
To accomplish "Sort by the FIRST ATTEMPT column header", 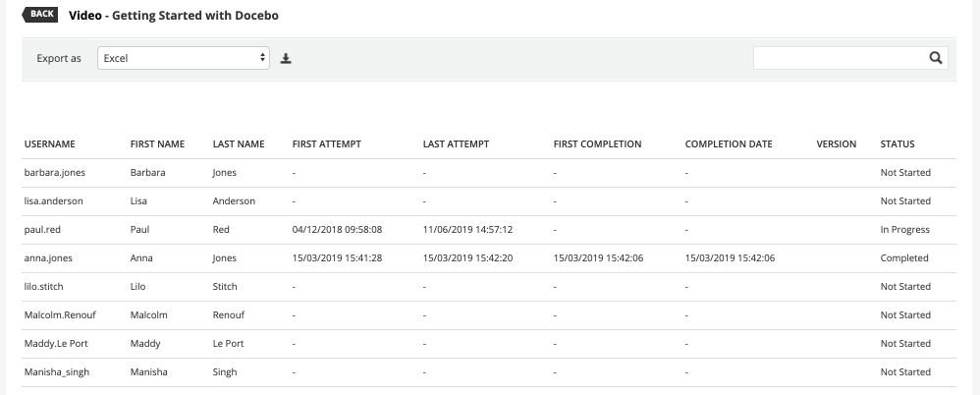I will (327, 144).
